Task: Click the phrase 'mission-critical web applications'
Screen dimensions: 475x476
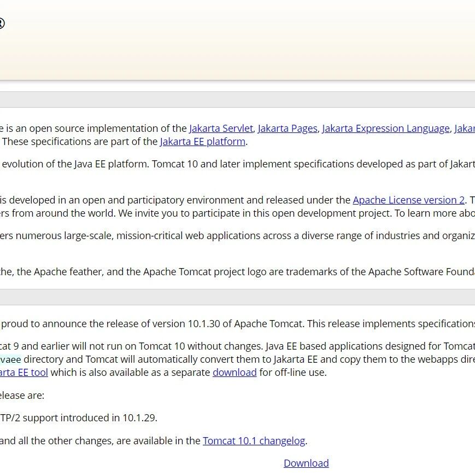Action: click(189, 236)
